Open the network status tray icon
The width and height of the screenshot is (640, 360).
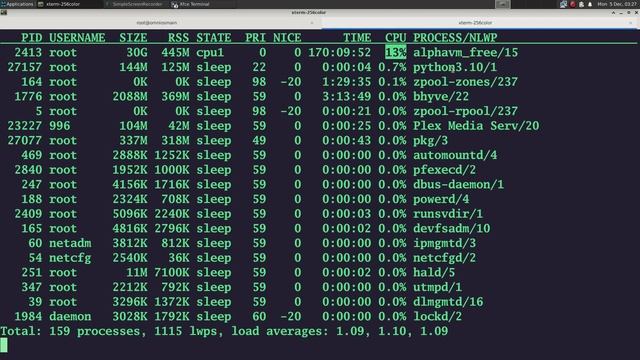[x=564, y=4]
